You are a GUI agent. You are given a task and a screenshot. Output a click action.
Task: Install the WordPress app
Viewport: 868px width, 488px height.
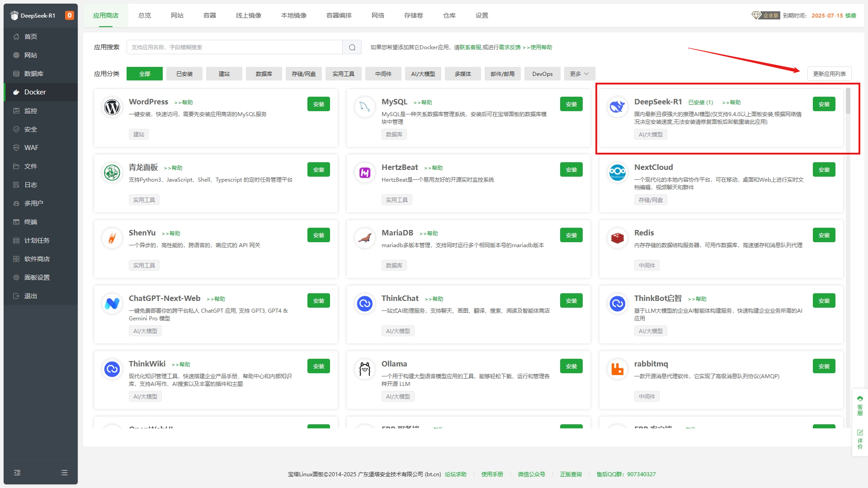319,104
